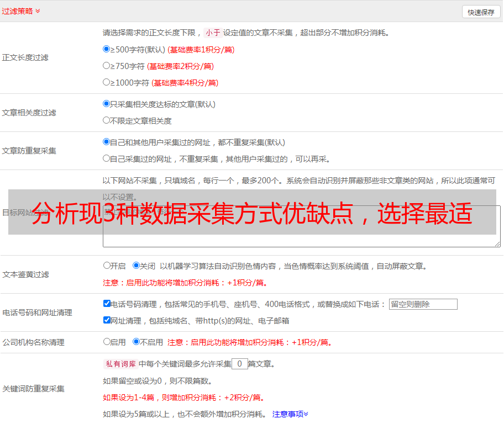Click the replacement phone number input field
Viewport: 504px width, 424px height.
(x=423, y=304)
